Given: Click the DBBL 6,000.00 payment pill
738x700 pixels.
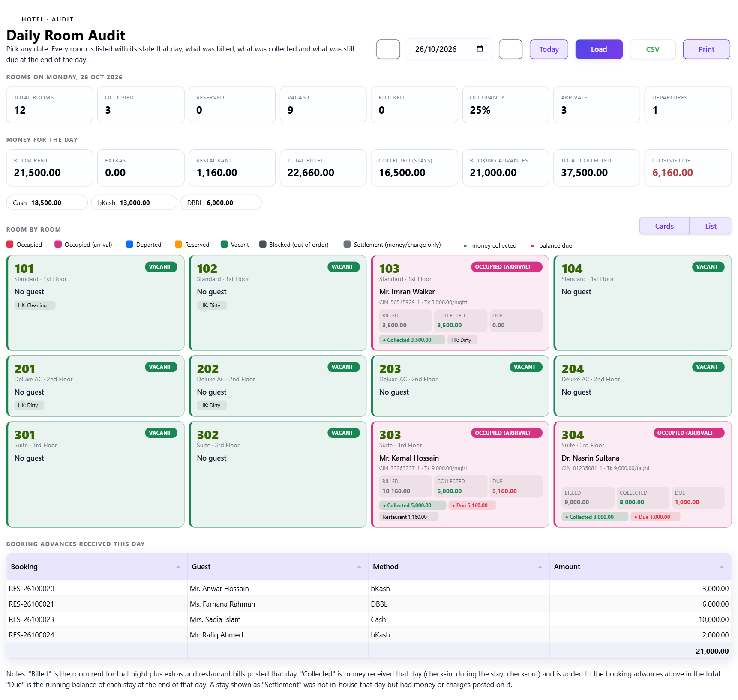Looking at the screenshot, I should (221, 203).
